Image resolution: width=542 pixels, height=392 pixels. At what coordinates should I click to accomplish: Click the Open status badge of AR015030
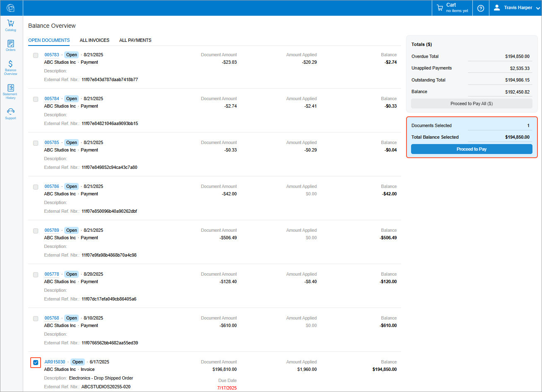[x=78, y=362]
